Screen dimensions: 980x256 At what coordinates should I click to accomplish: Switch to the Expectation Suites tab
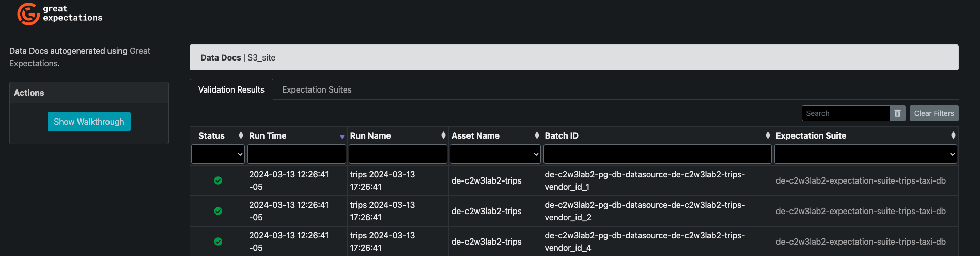[x=317, y=89]
